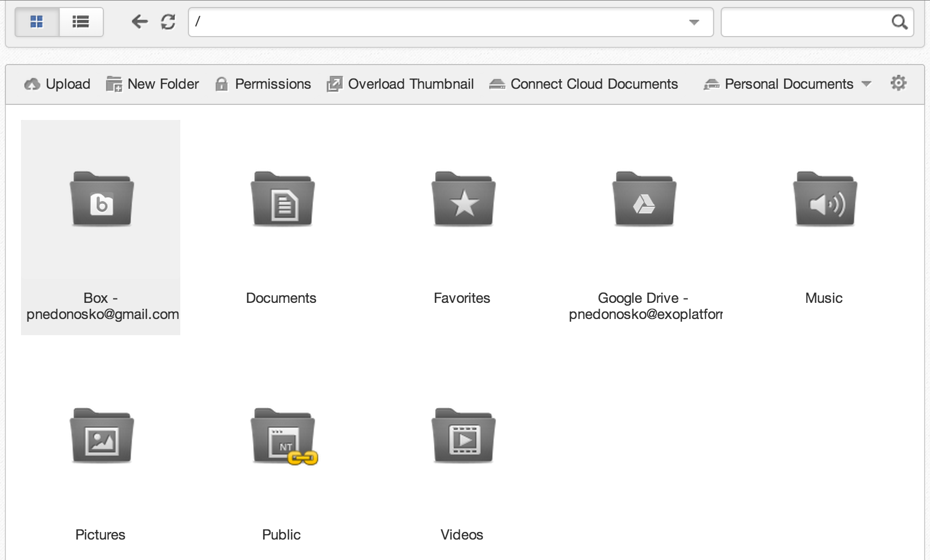Click the New Folder icon
Image resolution: width=930 pixels, height=560 pixels.
tap(114, 84)
